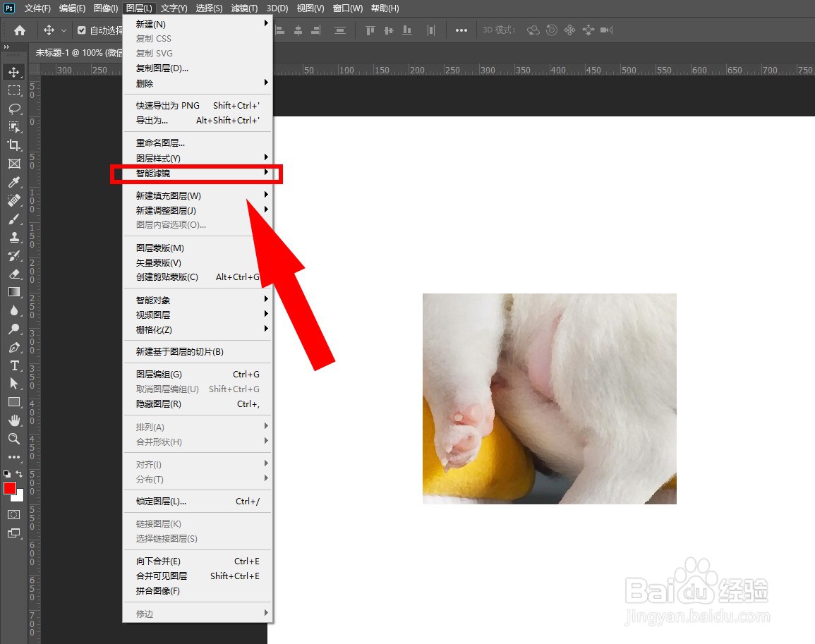Reset default foreground and background colors
The image size is (815, 644).
(7, 473)
